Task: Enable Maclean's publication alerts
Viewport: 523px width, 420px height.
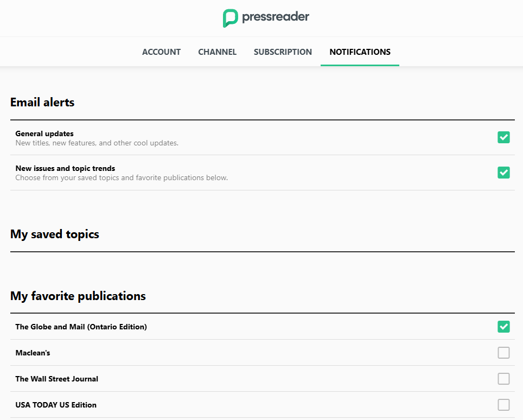Action: (x=503, y=353)
